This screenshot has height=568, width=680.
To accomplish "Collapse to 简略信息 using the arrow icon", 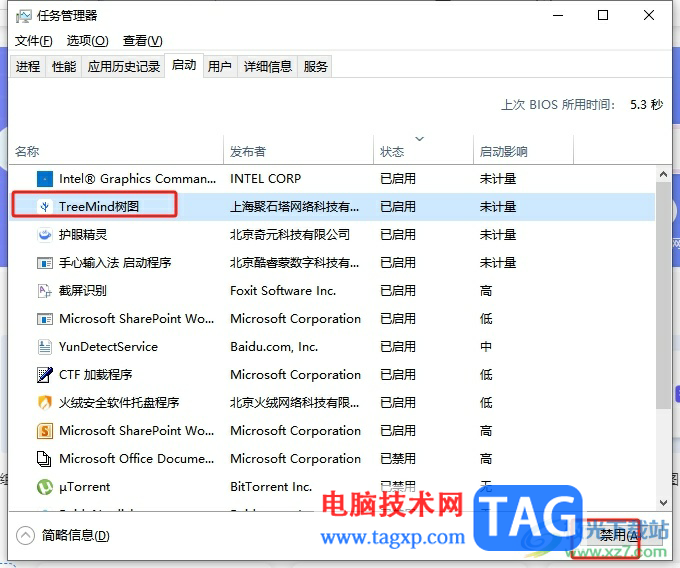I will pos(25,535).
